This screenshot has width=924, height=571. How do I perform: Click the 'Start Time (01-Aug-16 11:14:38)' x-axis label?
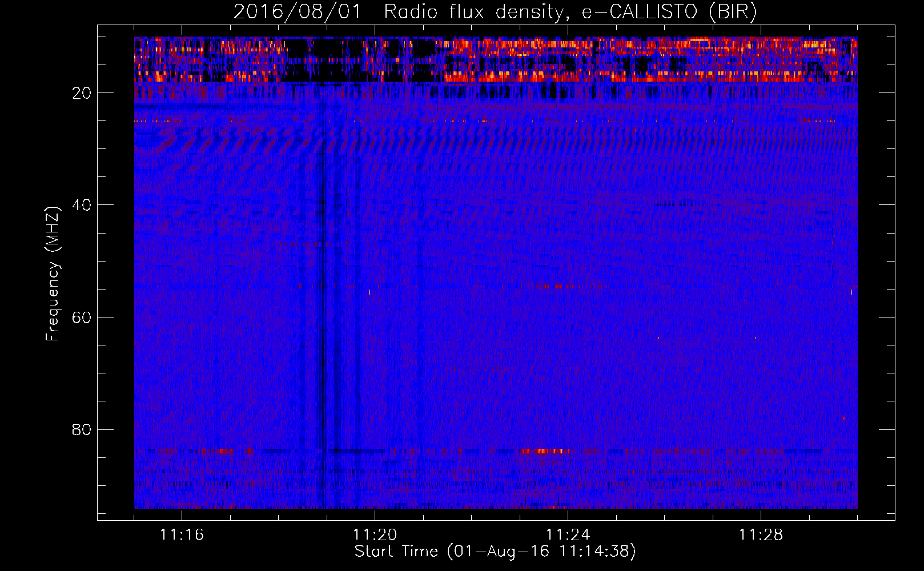[x=495, y=552]
